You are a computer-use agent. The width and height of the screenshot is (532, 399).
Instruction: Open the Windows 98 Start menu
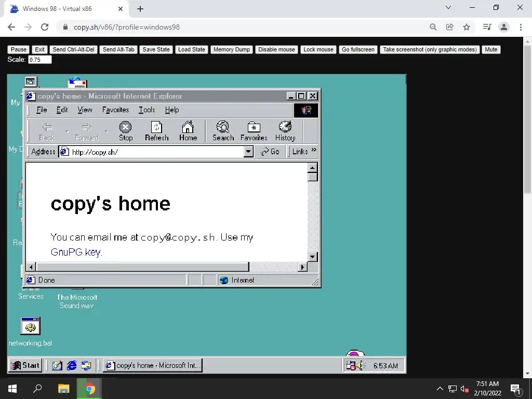(x=25, y=365)
